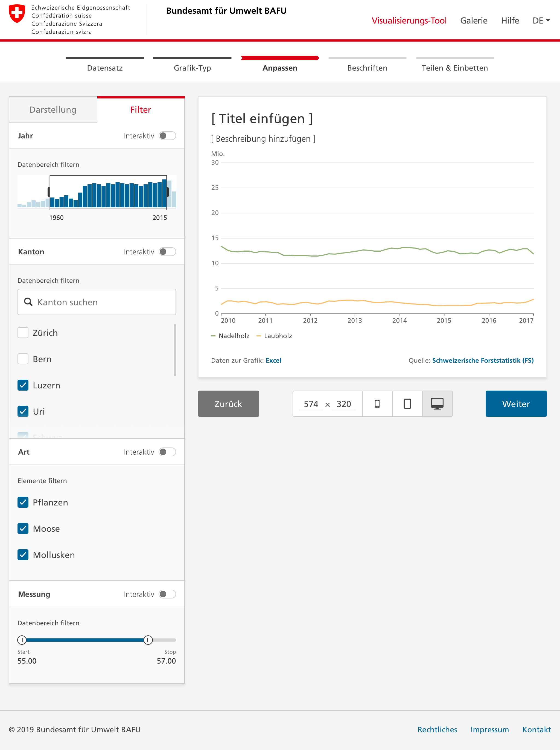The height and width of the screenshot is (750, 560).
Task: Click the search magnifier icon in Kanton field
Action: pos(28,302)
